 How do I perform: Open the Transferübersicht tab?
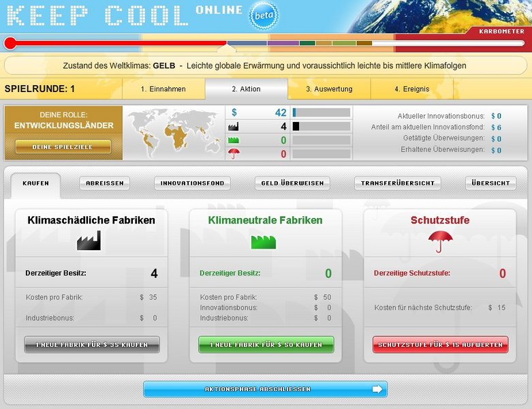click(x=397, y=183)
